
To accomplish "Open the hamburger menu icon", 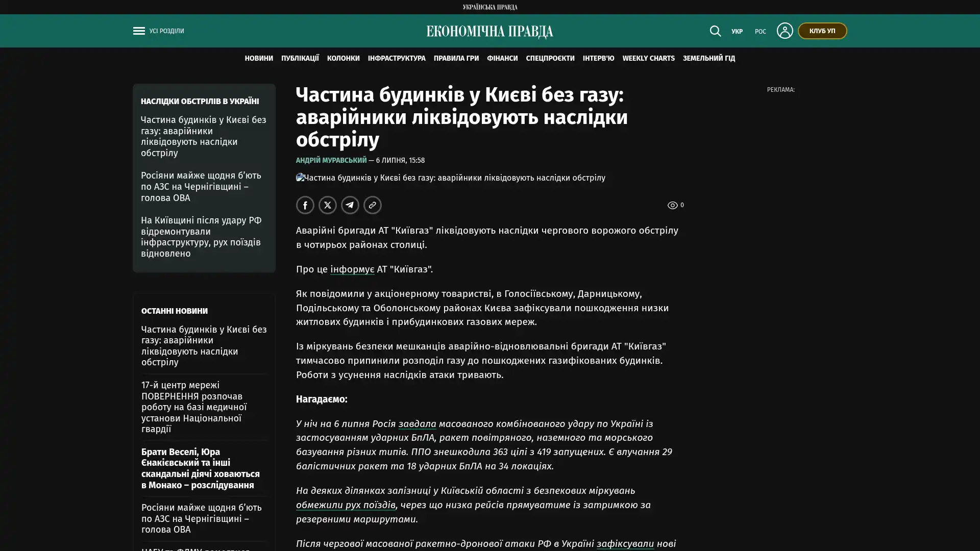I will point(139,31).
